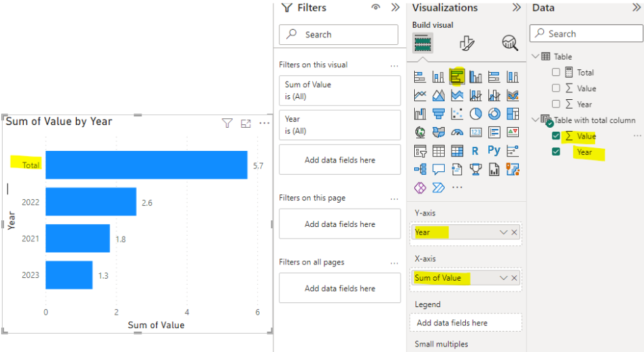
Task: Open the Analytics magnifier tab
Action: coord(510,43)
